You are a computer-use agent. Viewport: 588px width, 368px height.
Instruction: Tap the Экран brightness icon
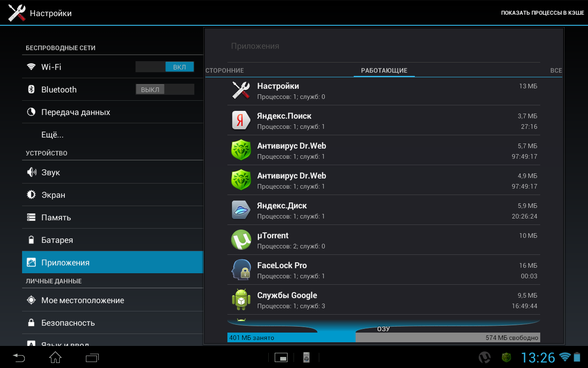coord(31,195)
